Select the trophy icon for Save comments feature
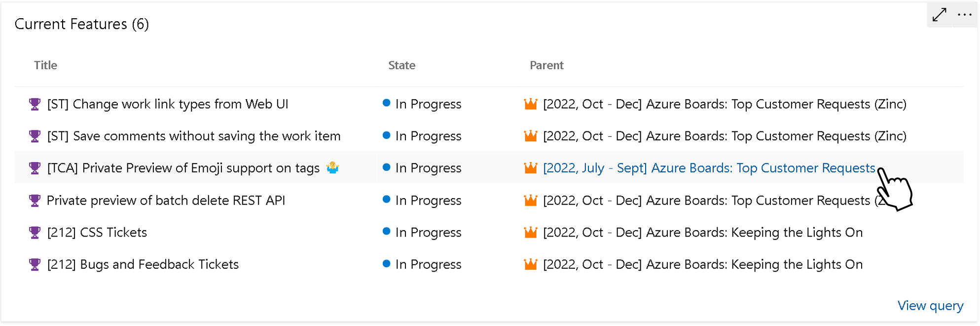 click(34, 136)
